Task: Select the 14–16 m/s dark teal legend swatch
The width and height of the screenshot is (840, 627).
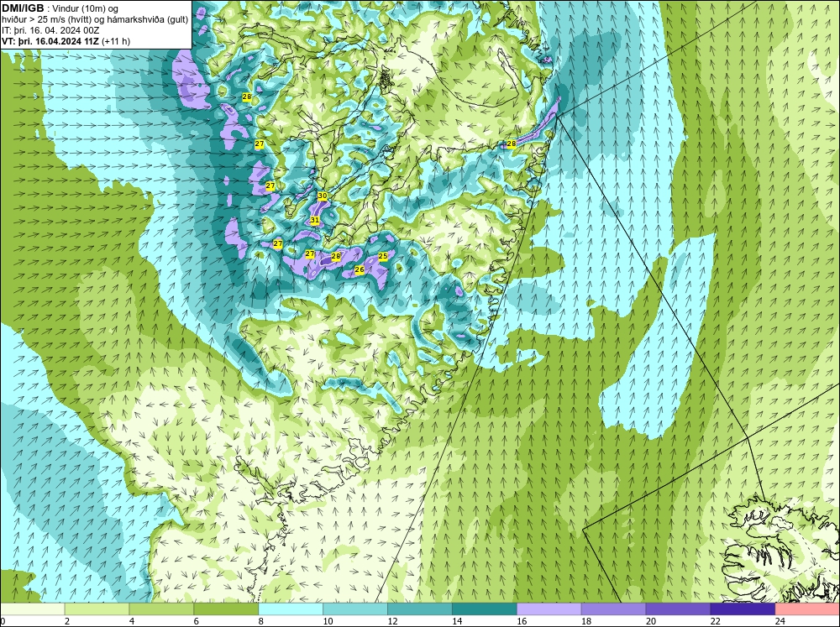Action: click(485, 609)
